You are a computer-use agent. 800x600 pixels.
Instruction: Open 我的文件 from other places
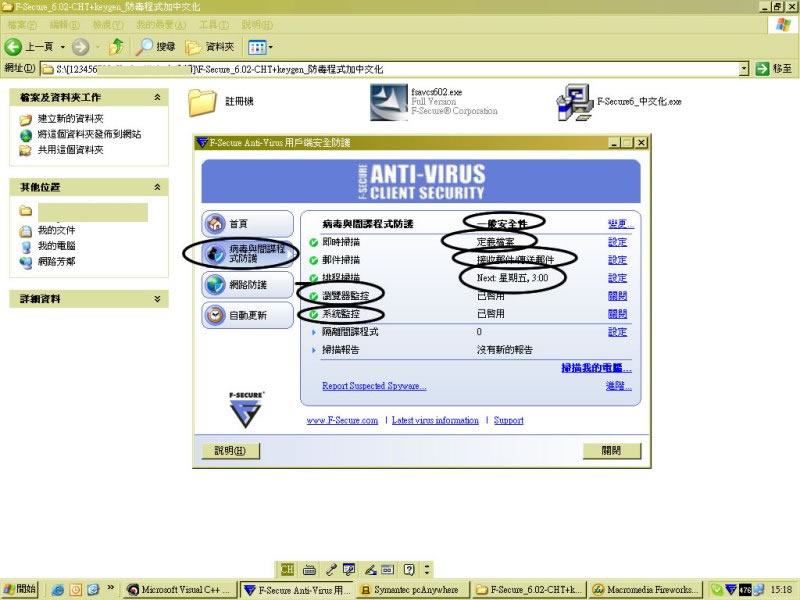(x=56, y=231)
